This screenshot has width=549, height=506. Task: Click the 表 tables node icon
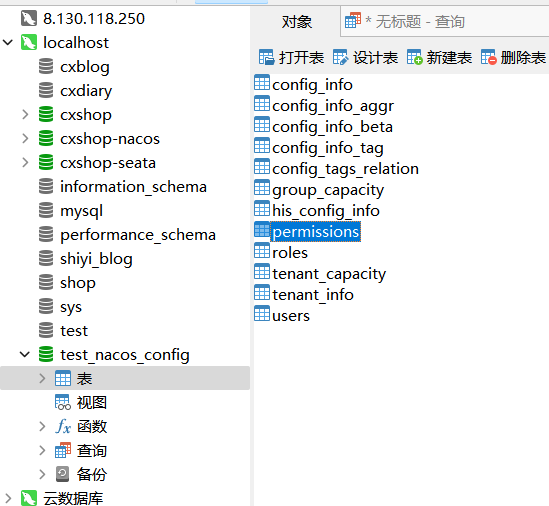click(63, 378)
